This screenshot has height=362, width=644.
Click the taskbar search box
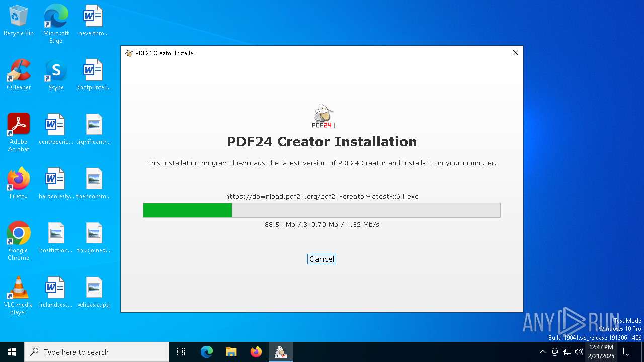point(97,352)
